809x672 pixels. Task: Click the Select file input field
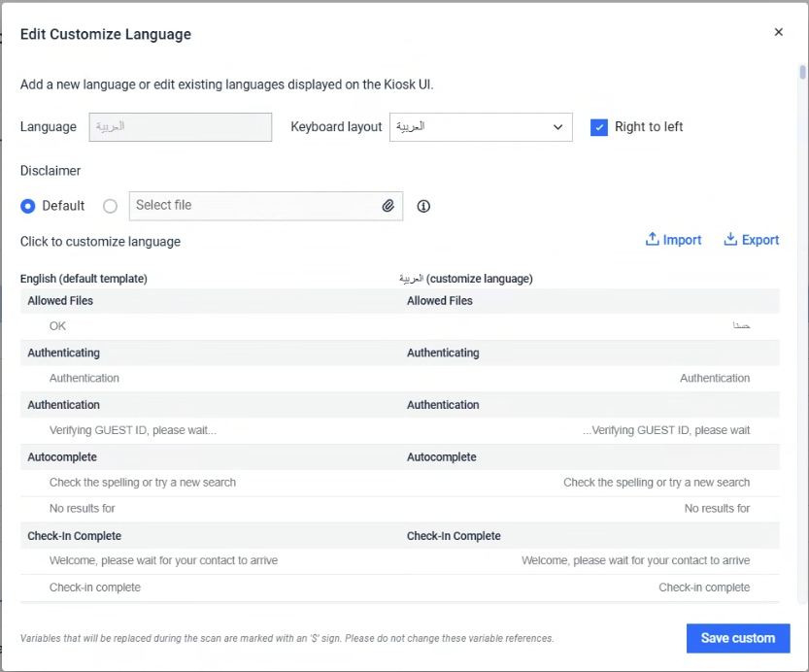254,206
